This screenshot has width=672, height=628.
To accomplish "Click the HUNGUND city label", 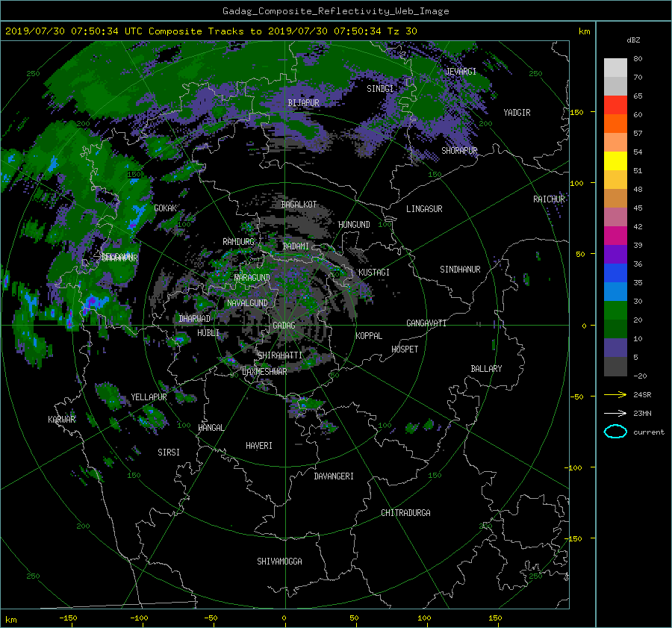I will pos(354,225).
